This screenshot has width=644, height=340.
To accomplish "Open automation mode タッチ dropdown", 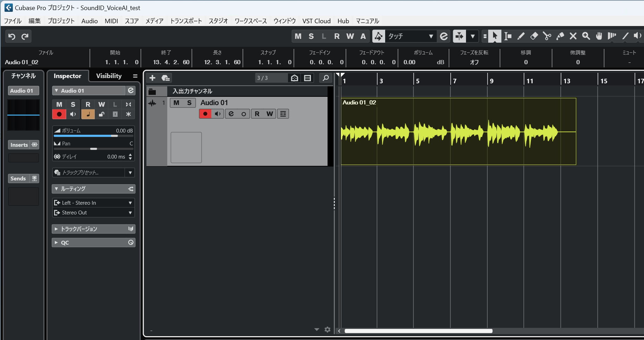I will [410, 36].
